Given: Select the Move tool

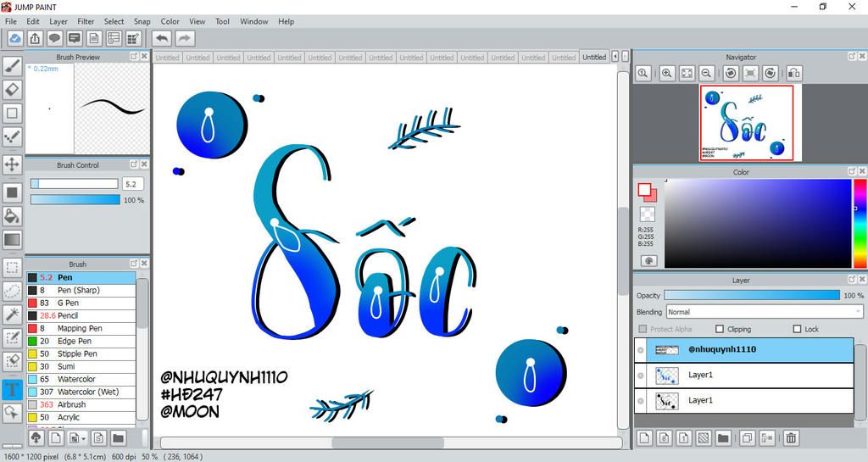Looking at the screenshot, I should coord(12,164).
